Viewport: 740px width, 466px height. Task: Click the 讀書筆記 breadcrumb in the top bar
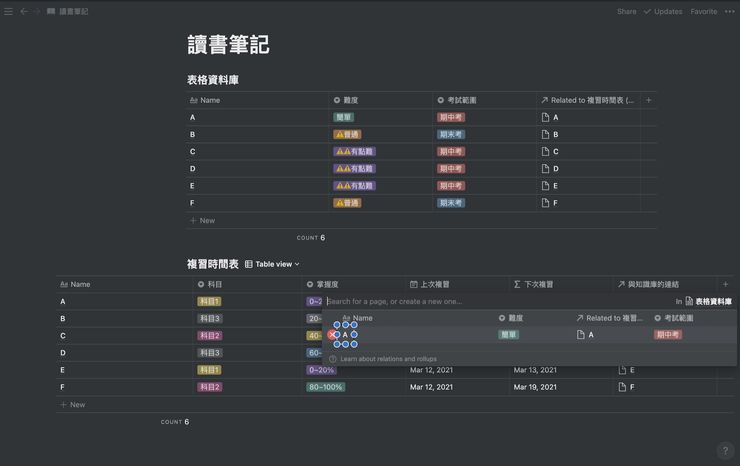67,11
